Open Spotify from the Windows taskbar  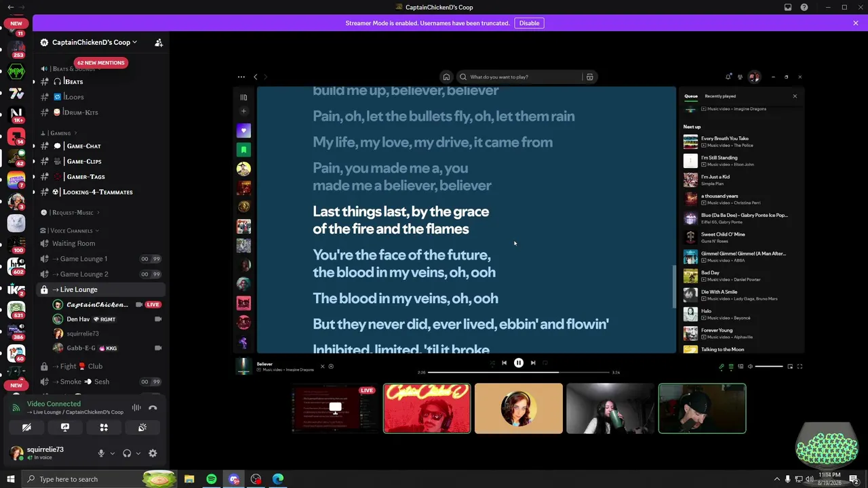coord(212,479)
